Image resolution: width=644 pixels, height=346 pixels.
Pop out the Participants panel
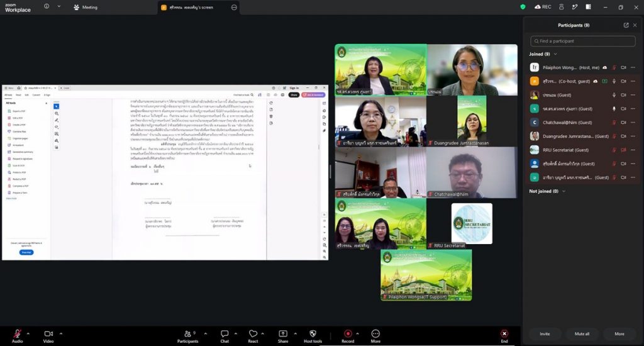pyautogui.click(x=626, y=25)
